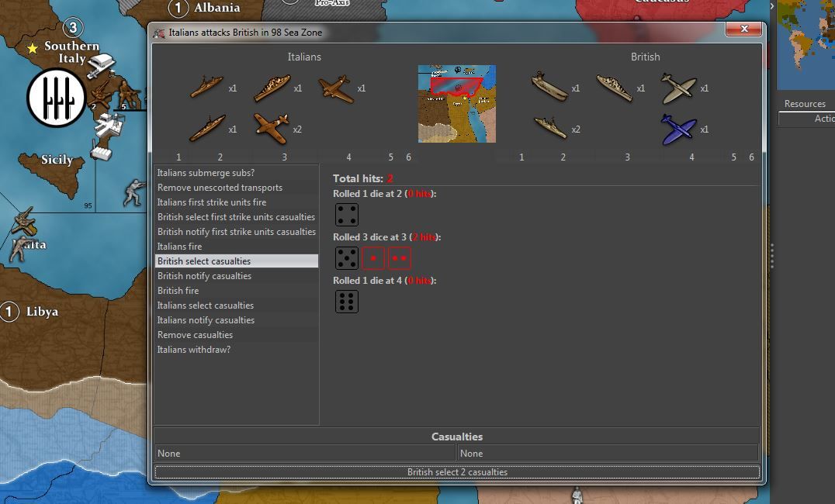The image size is (835, 504).
Task: Open the Resources tab in side panel
Action: [x=804, y=104]
